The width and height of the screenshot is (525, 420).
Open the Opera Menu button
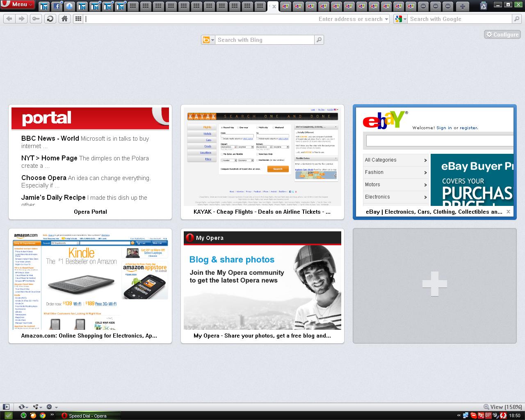coord(18,5)
